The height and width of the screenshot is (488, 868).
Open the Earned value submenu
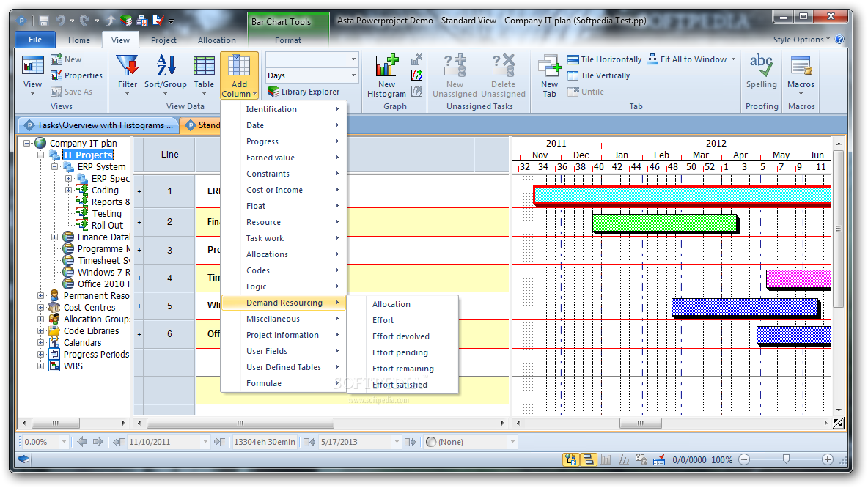pos(284,158)
